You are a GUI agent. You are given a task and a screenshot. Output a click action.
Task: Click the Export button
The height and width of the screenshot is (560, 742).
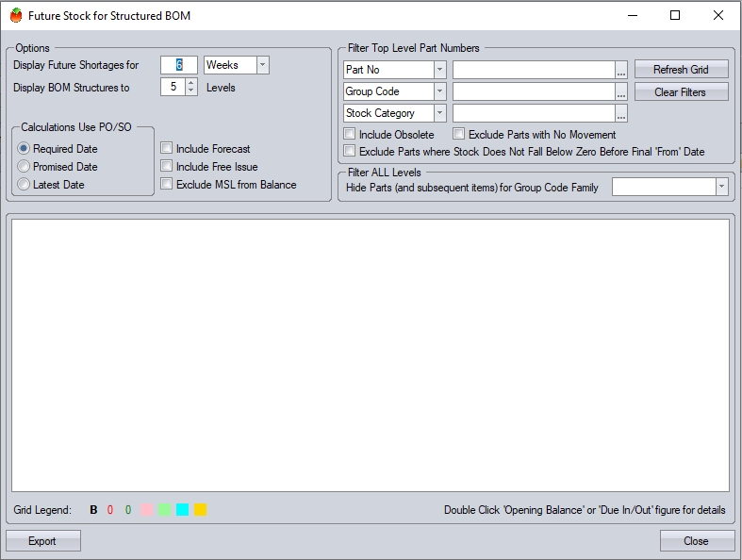[x=42, y=541]
